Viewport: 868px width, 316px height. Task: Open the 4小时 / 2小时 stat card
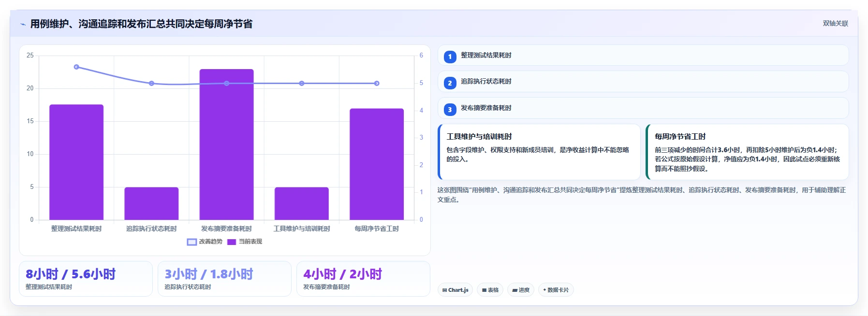coord(363,279)
